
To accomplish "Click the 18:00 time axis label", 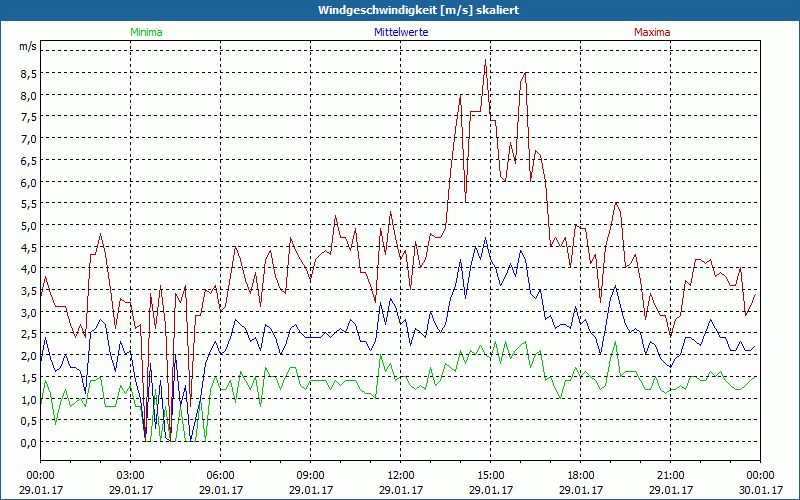I will pyautogui.click(x=581, y=476).
